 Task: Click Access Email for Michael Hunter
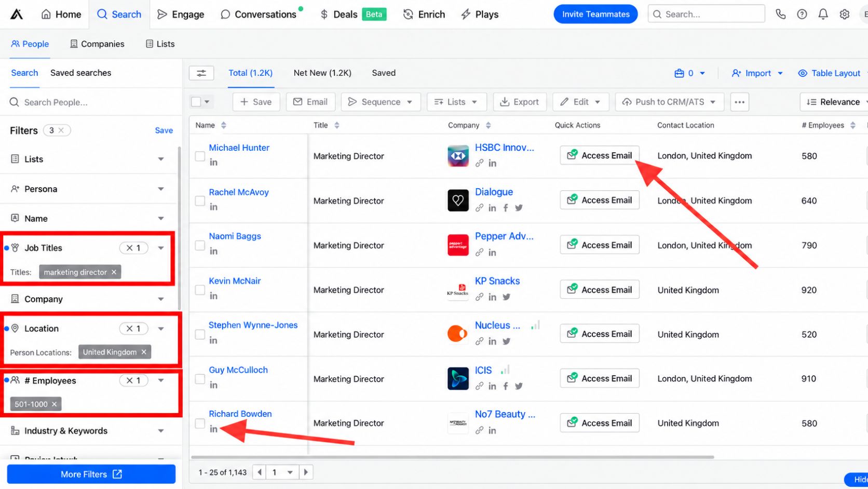(x=600, y=155)
